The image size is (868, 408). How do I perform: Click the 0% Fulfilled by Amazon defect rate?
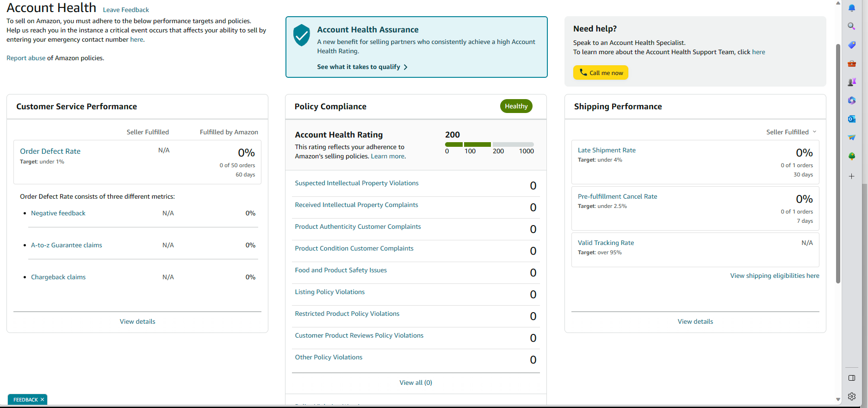(247, 153)
